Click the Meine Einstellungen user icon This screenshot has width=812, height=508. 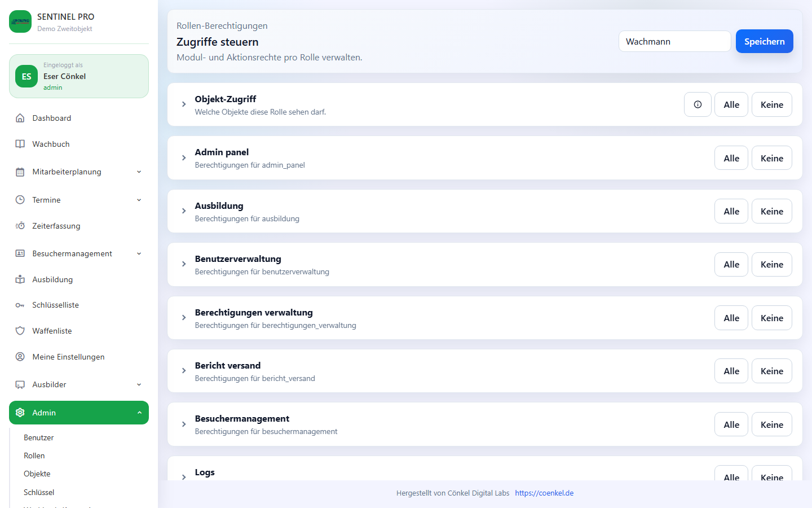click(20, 357)
